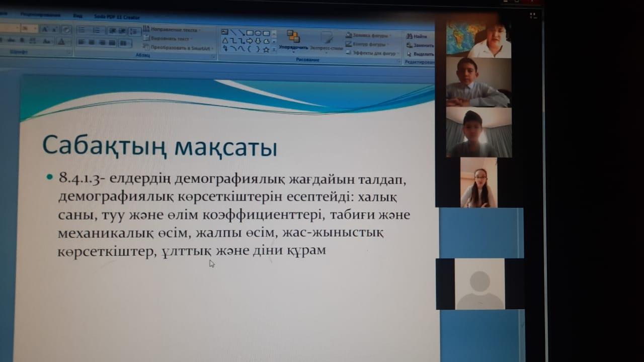
Task: Open the Вид ribbon tab
Action: pos(77,16)
